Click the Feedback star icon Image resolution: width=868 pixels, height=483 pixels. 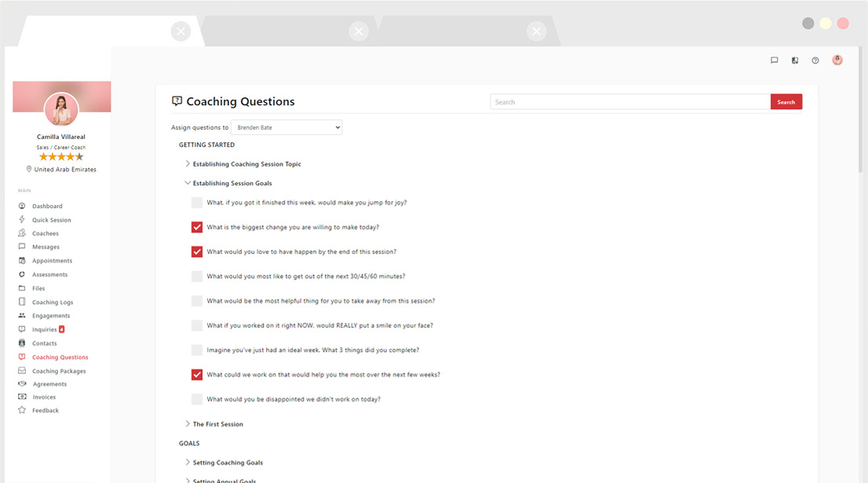pos(22,410)
